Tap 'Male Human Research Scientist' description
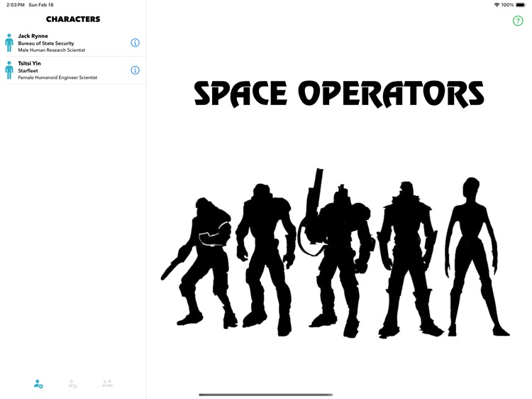 pos(52,50)
